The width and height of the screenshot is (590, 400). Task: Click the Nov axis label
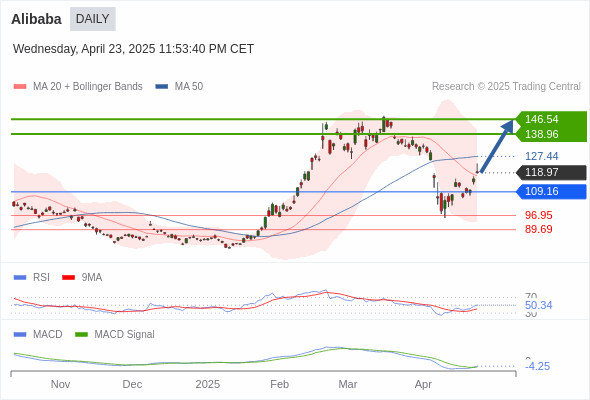pyautogui.click(x=60, y=384)
